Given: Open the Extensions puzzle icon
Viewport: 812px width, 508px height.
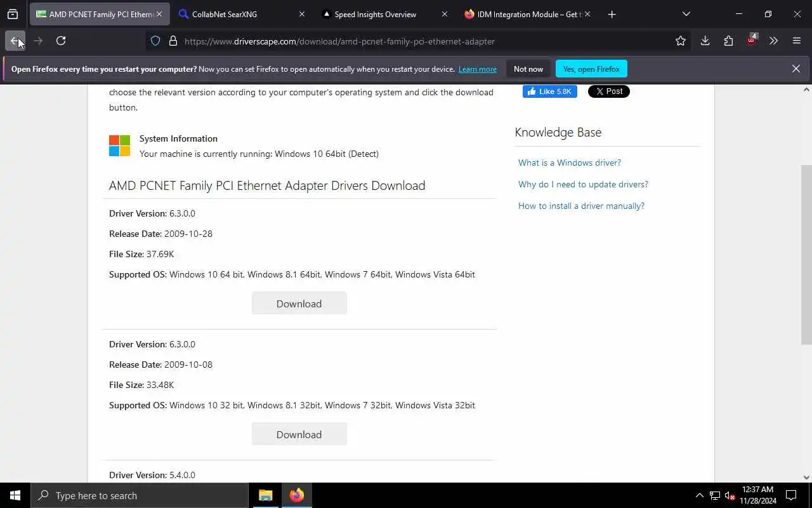Looking at the screenshot, I should [x=728, y=41].
